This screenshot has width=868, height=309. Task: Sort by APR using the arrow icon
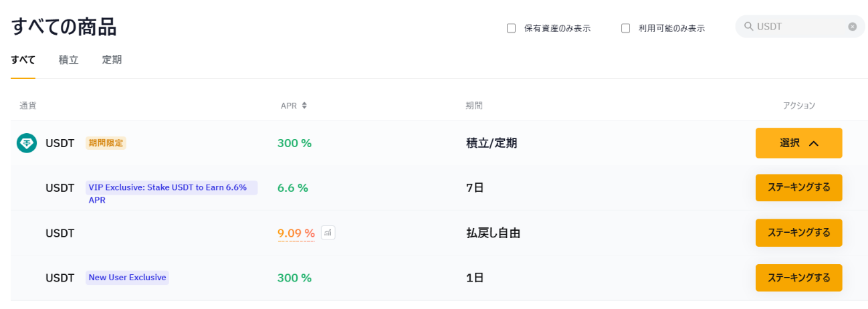point(304,106)
